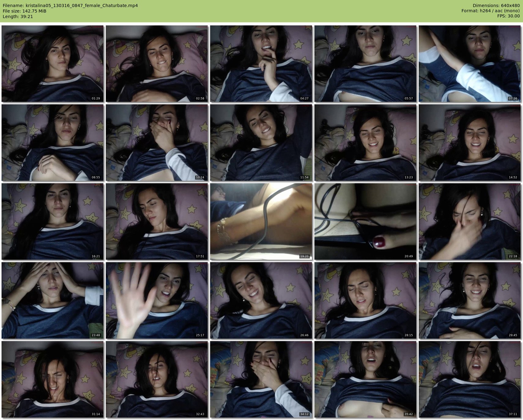Select the thumbnail stamped 02:58
This screenshot has height=420, width=523.
[157, 64]
